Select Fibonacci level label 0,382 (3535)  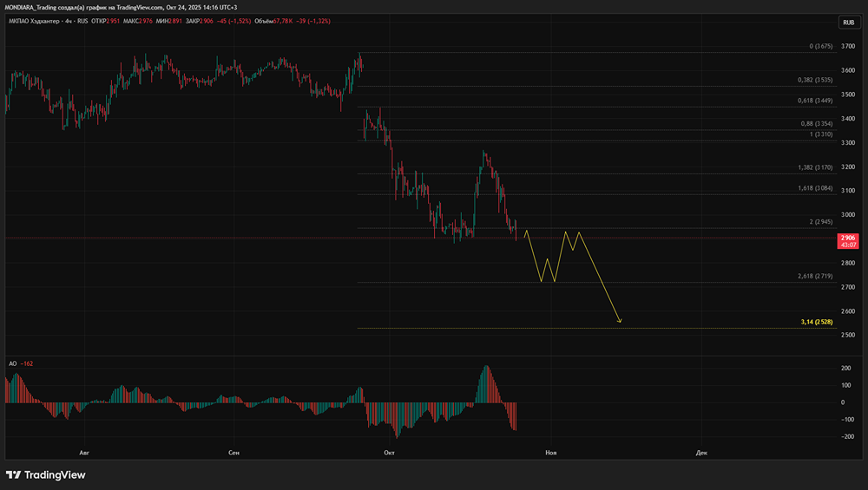[x=815, y=80]
